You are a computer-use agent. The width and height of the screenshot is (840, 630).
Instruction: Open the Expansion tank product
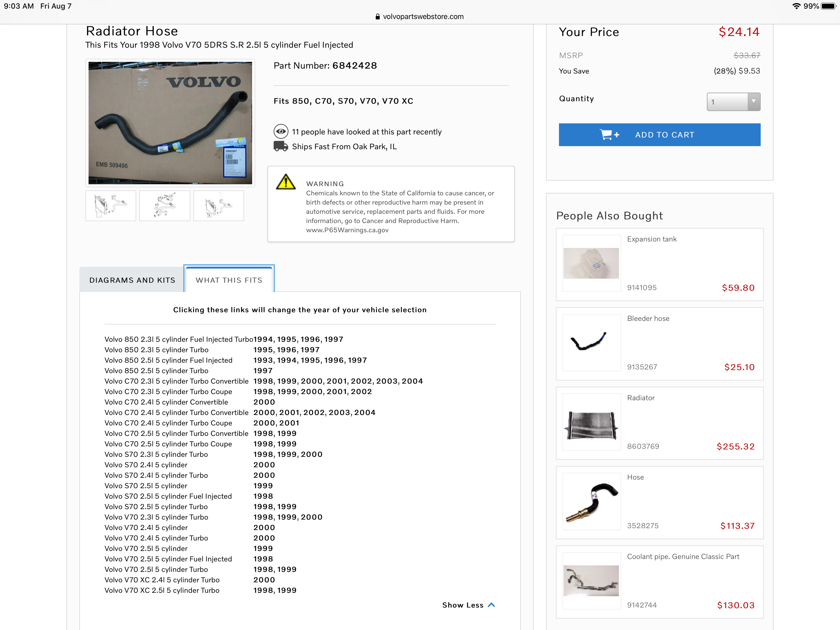(652, 239)
